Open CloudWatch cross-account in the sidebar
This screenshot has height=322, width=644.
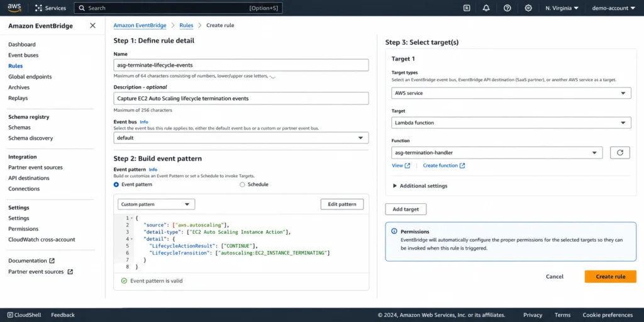[x=42, y=240]
